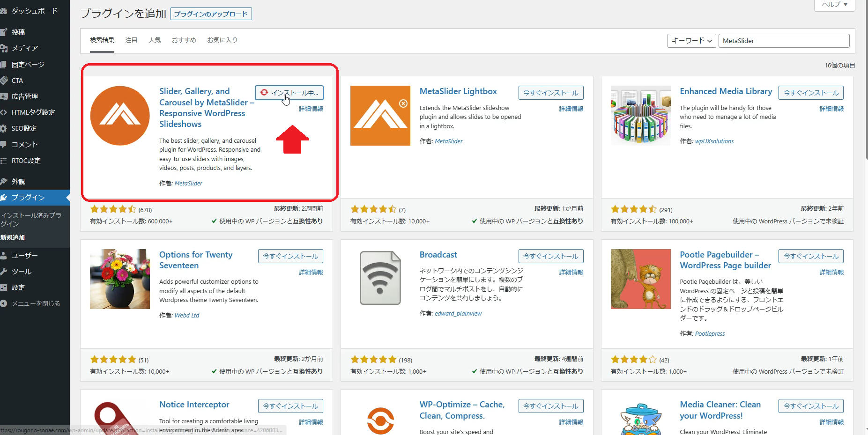
Task: Install WP-Optimize plugin now
Action: [x=551, y=406]
